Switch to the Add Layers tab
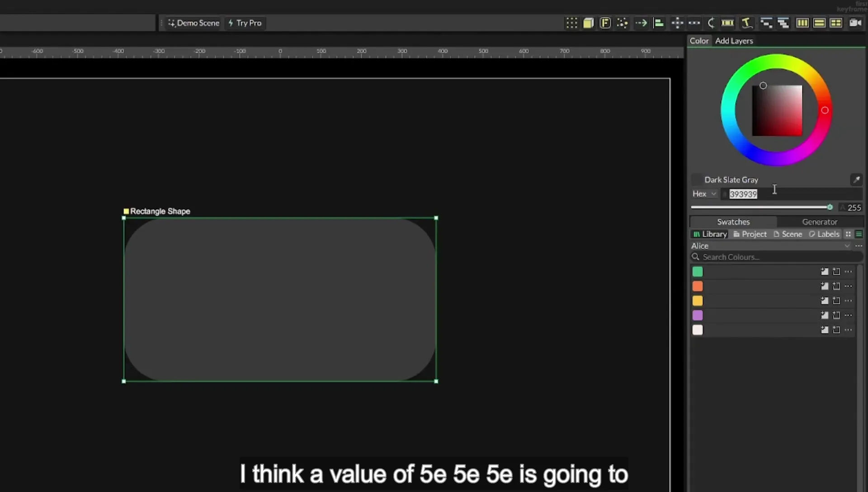 [x=734, y=41]
